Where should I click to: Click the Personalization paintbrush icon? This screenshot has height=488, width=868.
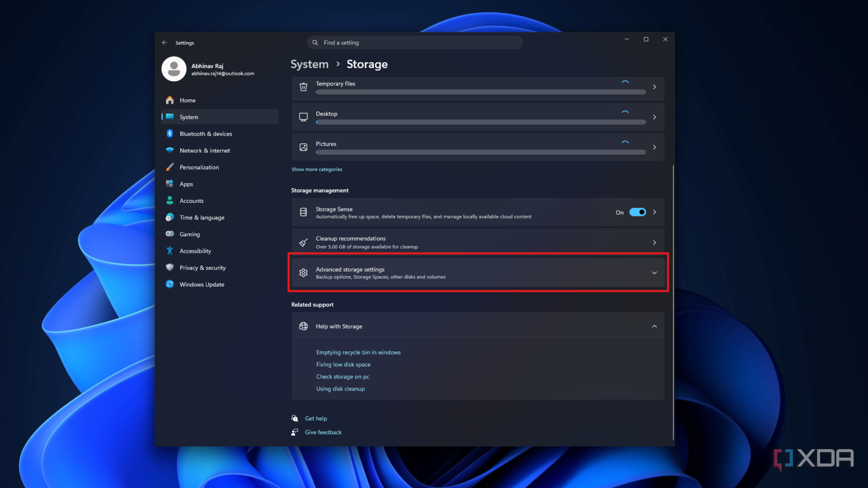[170, 167]
